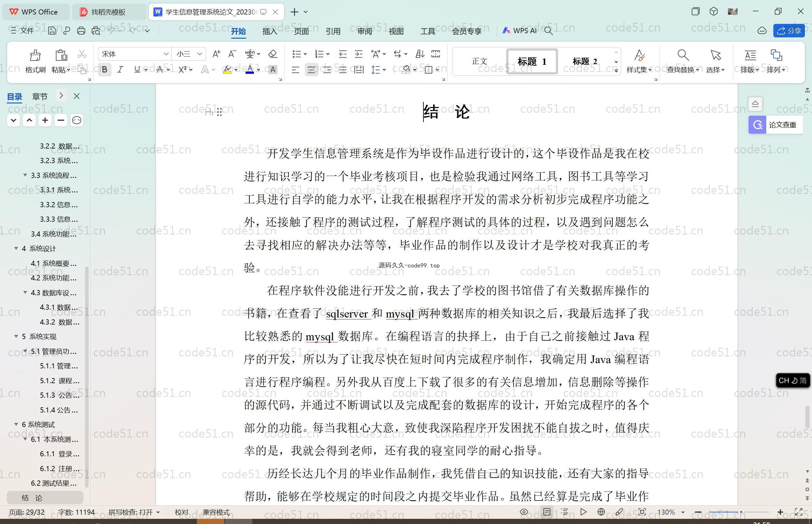Click the Web layout globe icon in status bar
The width and height of the screenshot is (812, 524).
601,512
